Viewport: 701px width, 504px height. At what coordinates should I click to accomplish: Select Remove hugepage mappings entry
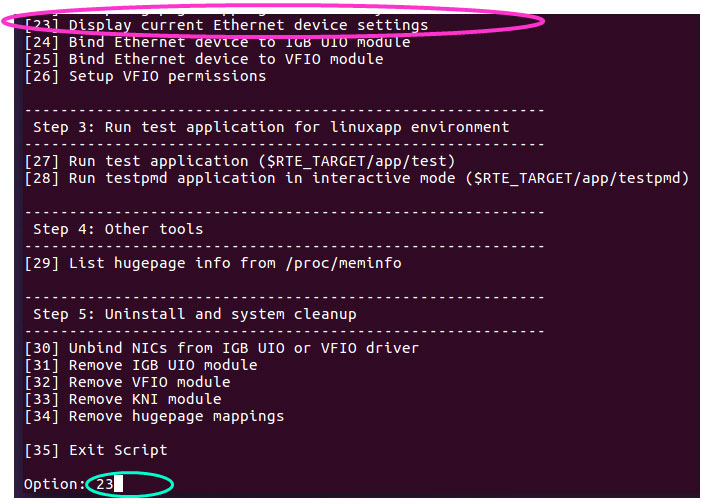pos(176,416)
